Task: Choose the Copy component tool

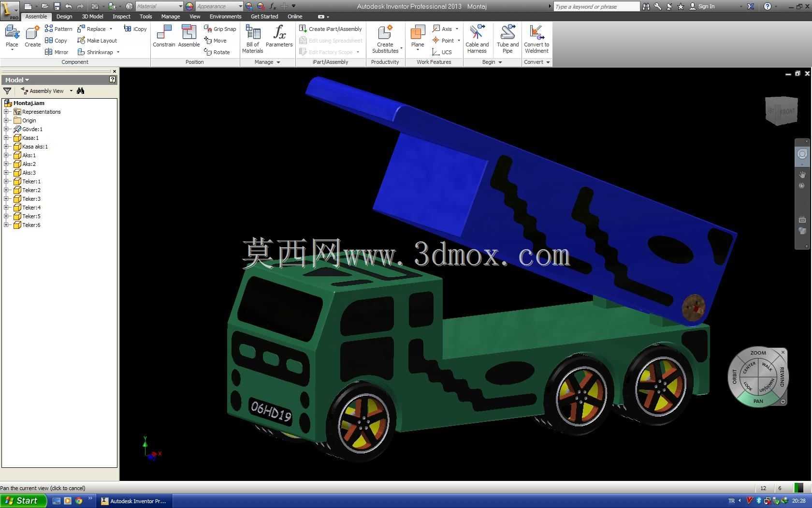Action: point(56,41)
